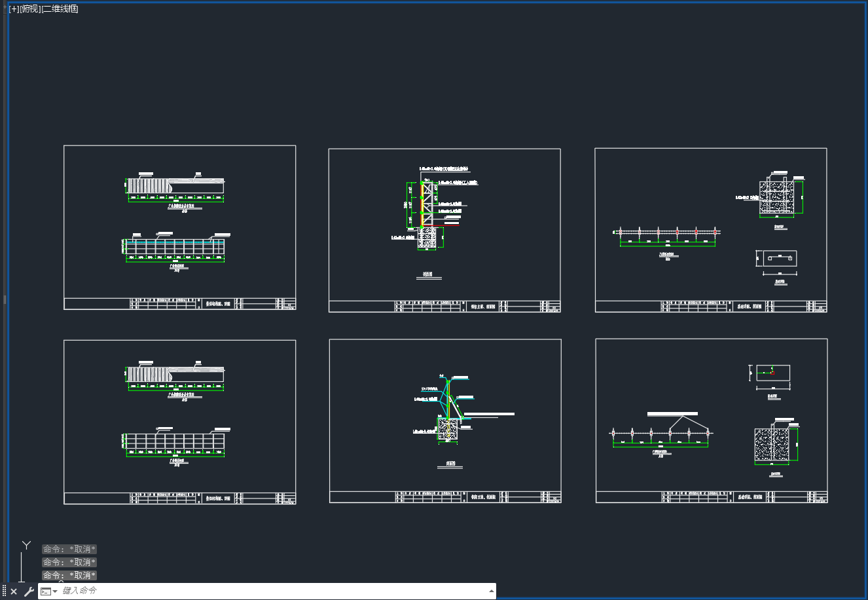Expand command history with the up arrow

[492, 591]
